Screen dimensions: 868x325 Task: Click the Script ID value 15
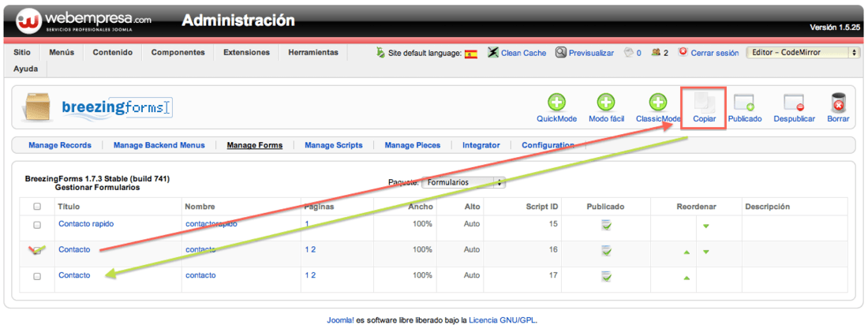554,224
